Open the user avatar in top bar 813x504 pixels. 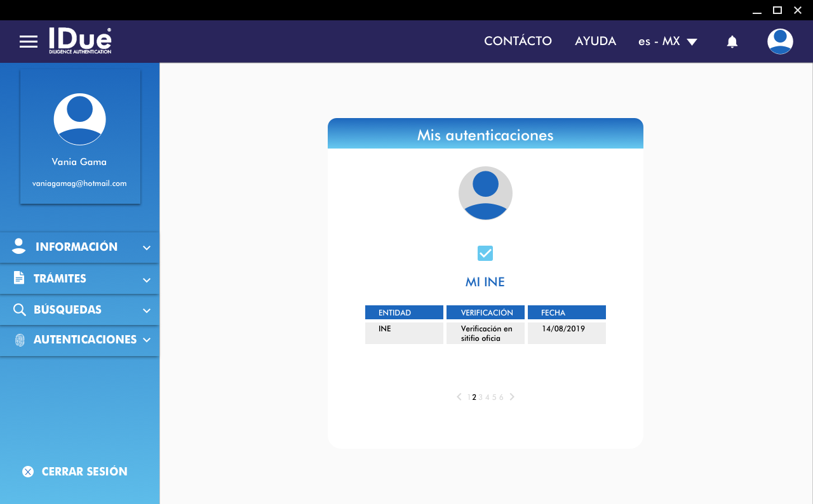(x=780, y=41)
